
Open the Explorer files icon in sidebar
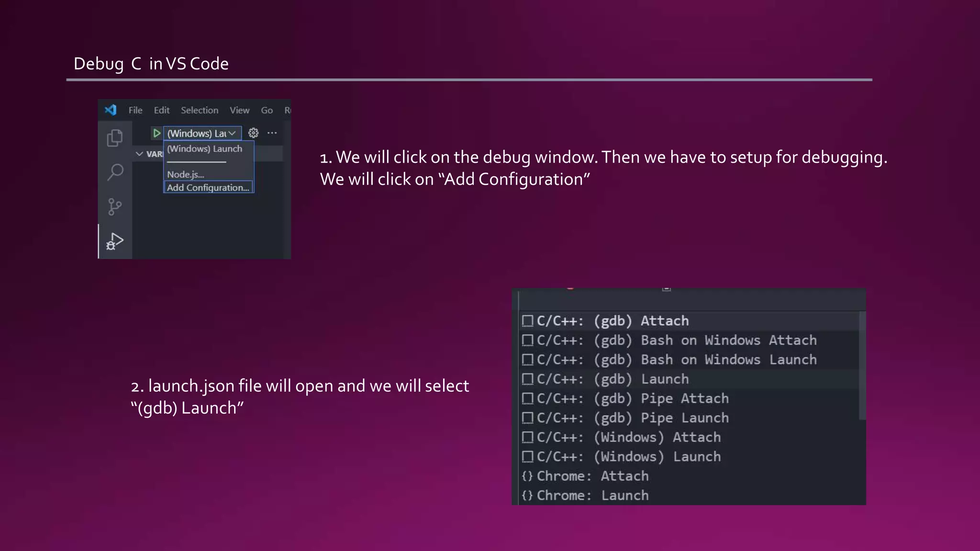point(115,138)
